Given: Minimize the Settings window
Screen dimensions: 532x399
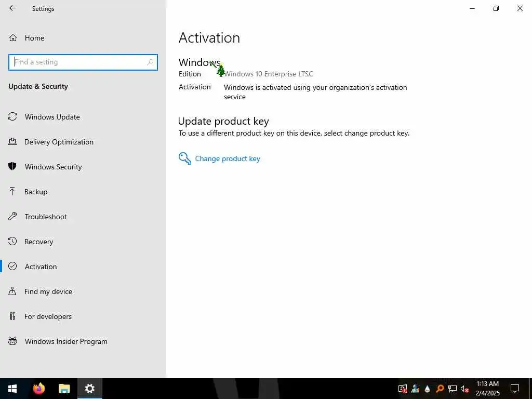Looking at the screenshot, I should (472, 8).
